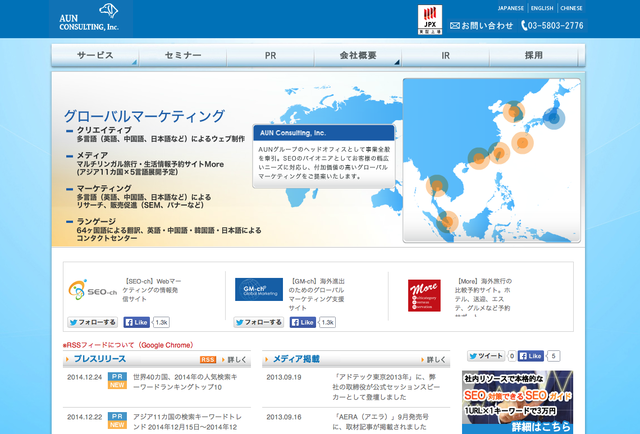Click the AUN Consulting logo
The image size is (640, 434).
90,18
